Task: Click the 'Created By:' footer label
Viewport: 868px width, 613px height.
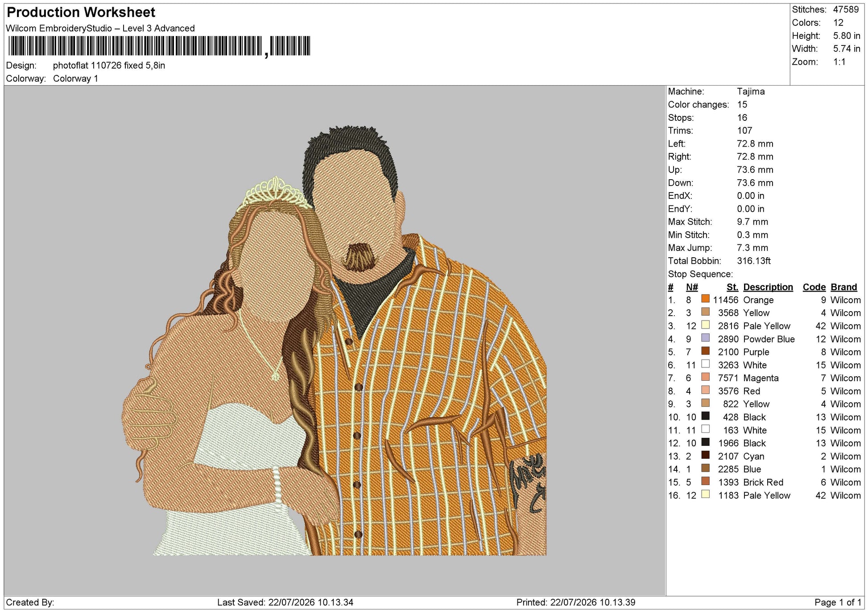Action: [30, 603]
